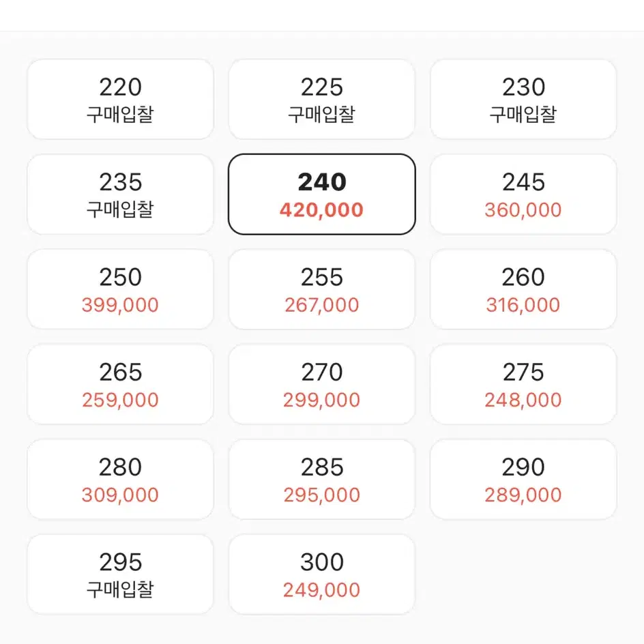Choose size 245 priced 360,000
Viewport: 644px width, 644px height.
point(523,194)
